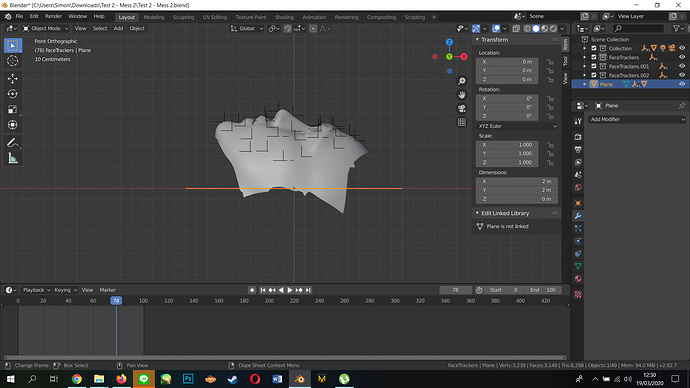
Task: Open the Modifiers wrench tab icon
Action: coord(578,216)
